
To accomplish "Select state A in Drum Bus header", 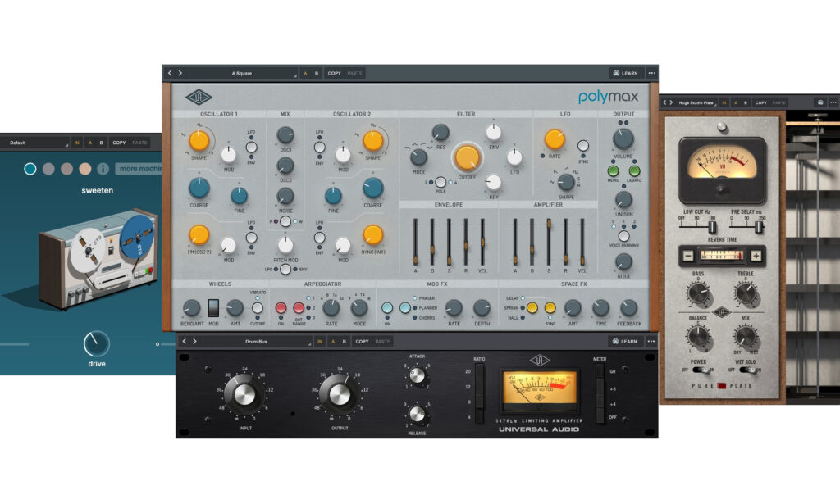I will [x=331, y=341].
